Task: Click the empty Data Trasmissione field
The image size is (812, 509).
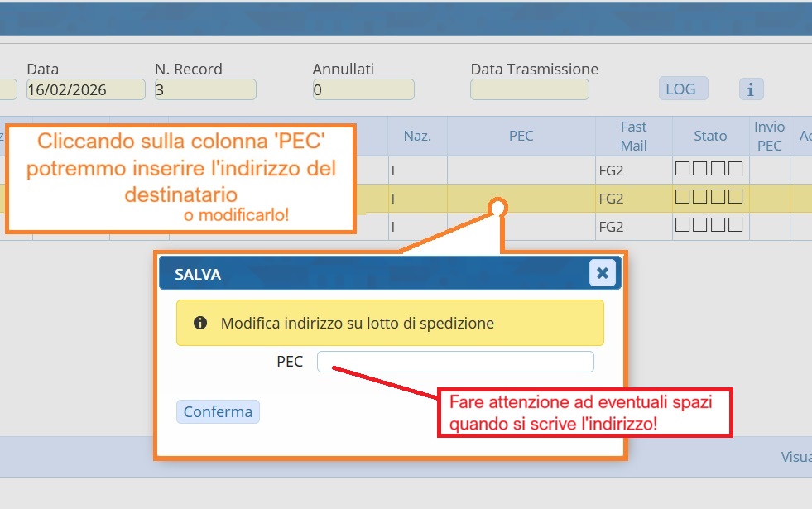Action: coord(529,90)
